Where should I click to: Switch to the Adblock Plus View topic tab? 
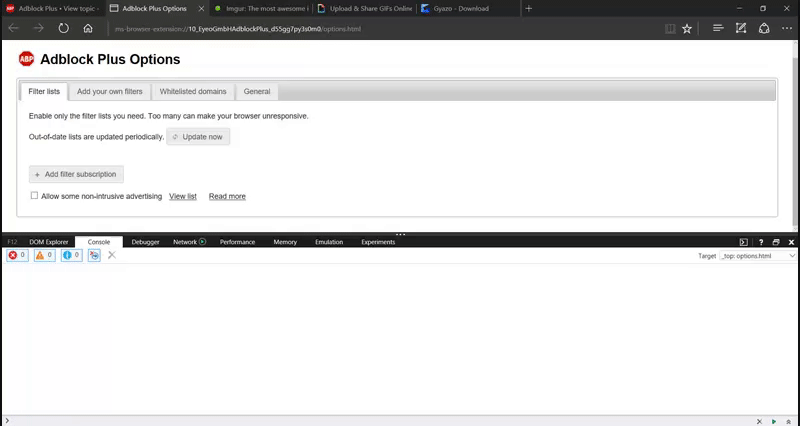(53, 9)
